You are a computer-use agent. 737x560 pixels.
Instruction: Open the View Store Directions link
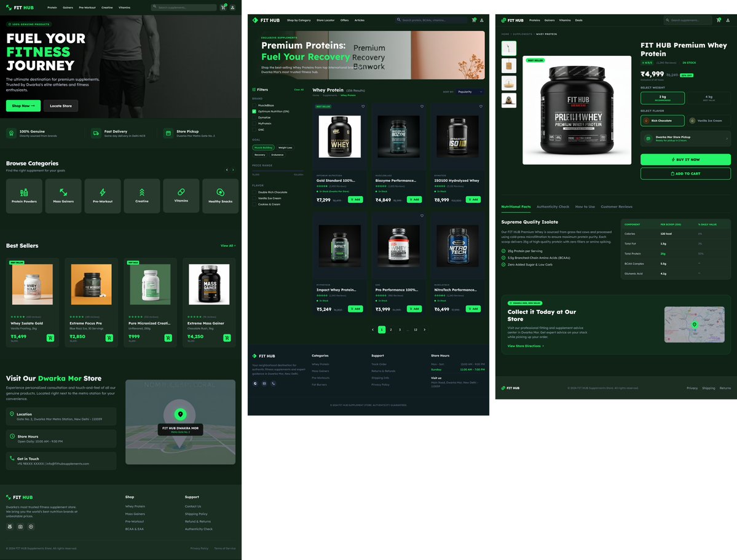pyautogui.click(x=526, y=346)
